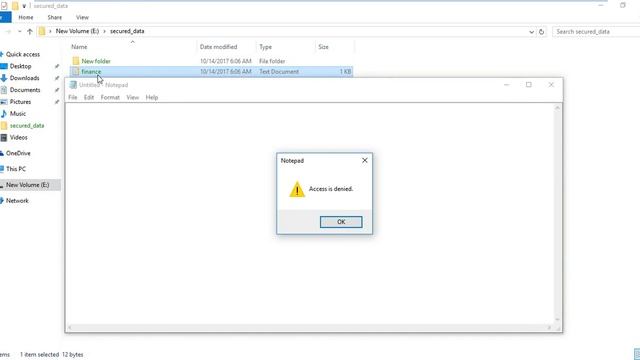Open the recent locations dropdown arrow
640x360 pixels.
click(x=19, y=31)
